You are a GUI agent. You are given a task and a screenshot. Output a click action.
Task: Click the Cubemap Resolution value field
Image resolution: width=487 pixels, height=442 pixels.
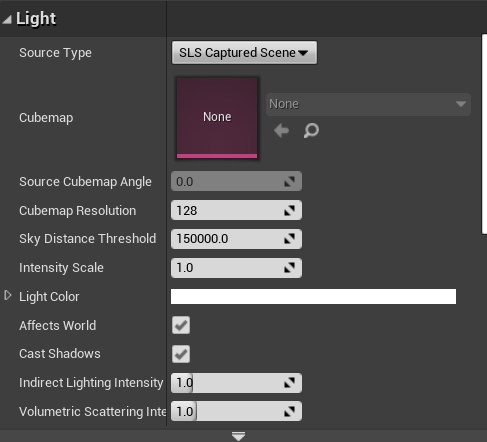click(236, 210)
